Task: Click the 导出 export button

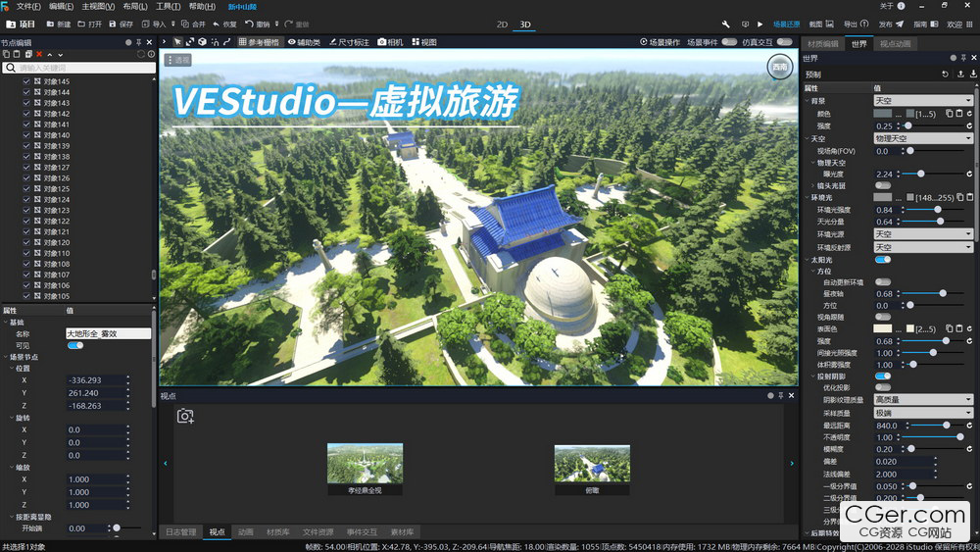Action: tap(856, 25)
